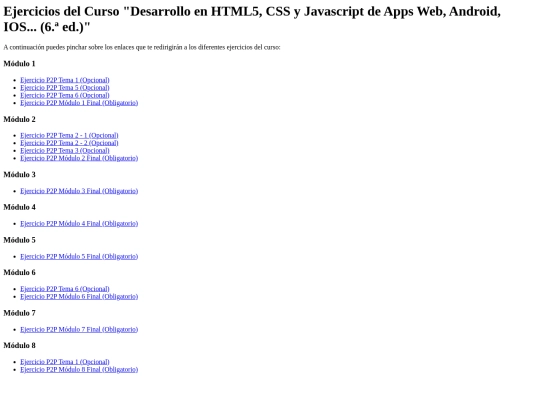This screenshot has height=405, width=540.
Task: Open Ejercicio P2P Tema 6 link under Módulo 6
Action: click(x=65, y=289)
